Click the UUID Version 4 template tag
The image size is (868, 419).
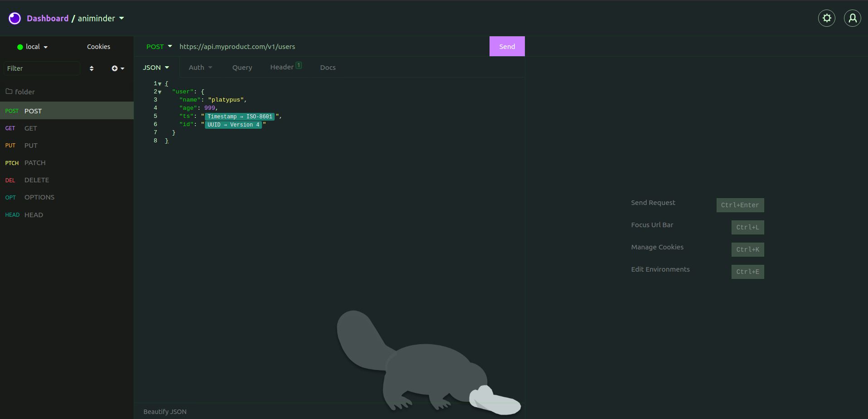[x=233, y=125]
